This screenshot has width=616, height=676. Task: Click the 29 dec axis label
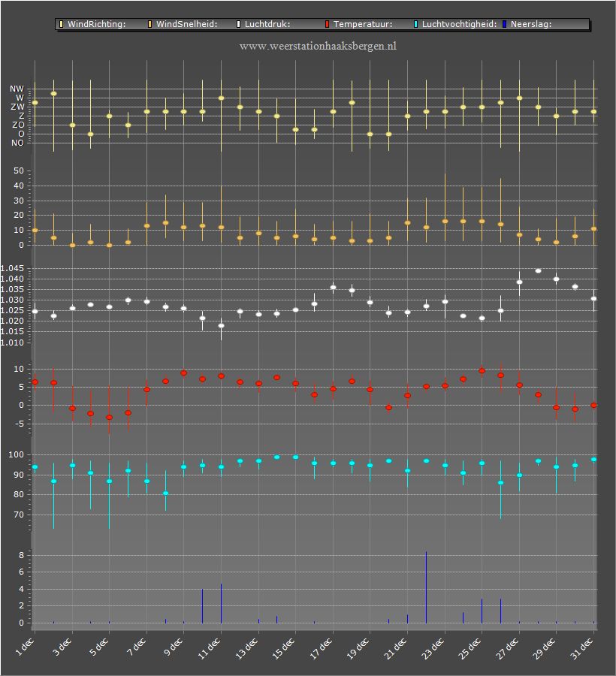[544, 648]
